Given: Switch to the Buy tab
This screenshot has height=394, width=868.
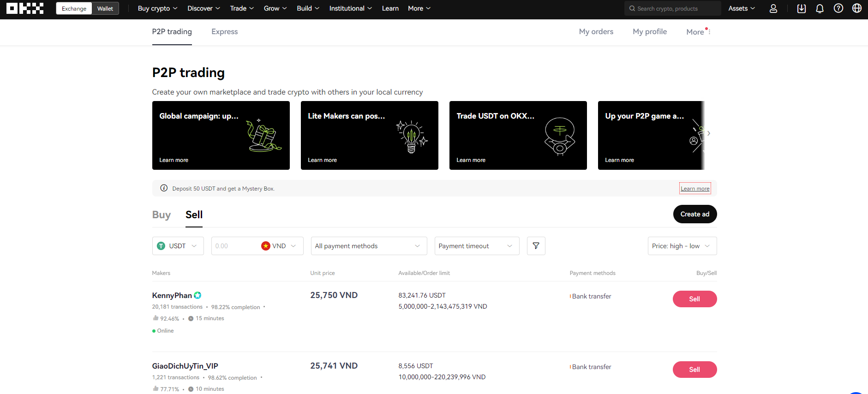Looking at the screenshot, I should click(161, 215).
